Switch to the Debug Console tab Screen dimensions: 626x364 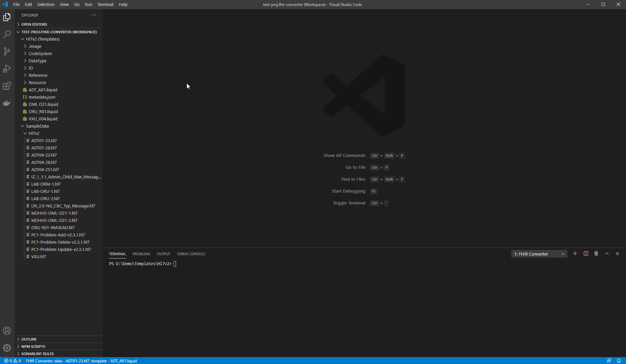tap(191, 254)
